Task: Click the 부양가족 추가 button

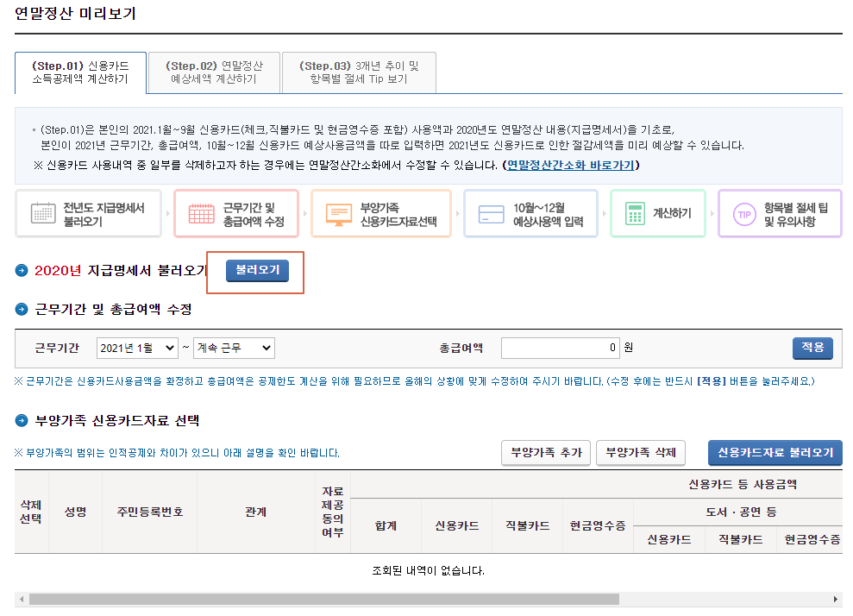Action: pos(545,453)
